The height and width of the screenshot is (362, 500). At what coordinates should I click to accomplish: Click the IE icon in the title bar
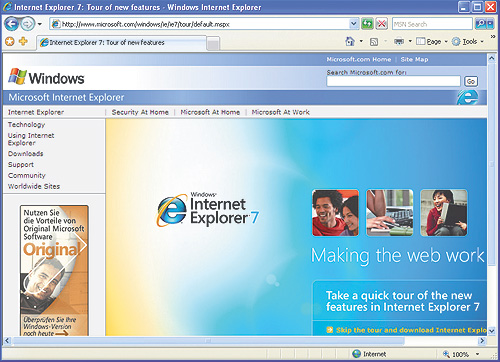point(7,7)
